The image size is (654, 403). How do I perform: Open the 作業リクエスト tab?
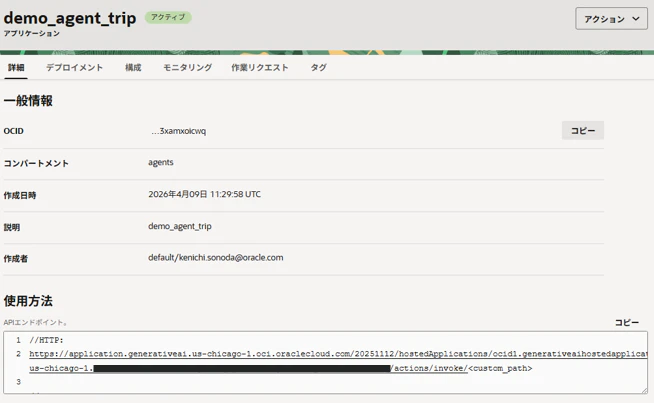pos(260,68)
